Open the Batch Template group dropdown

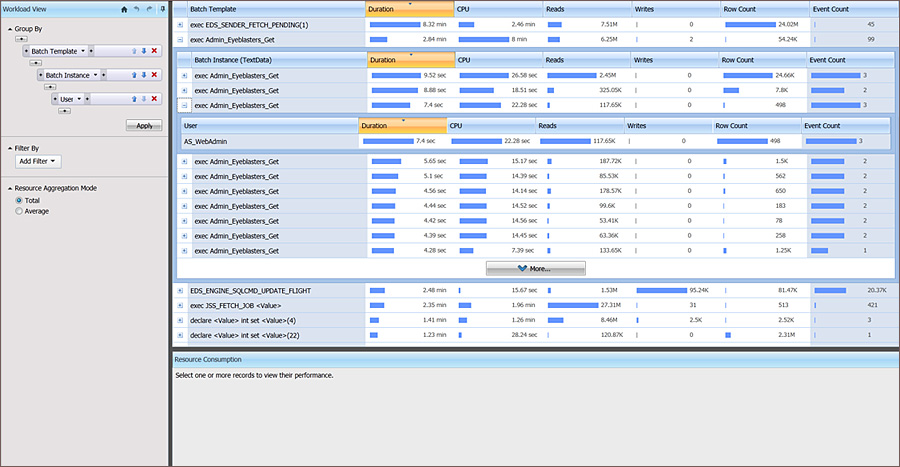click(x=83, y=51)
